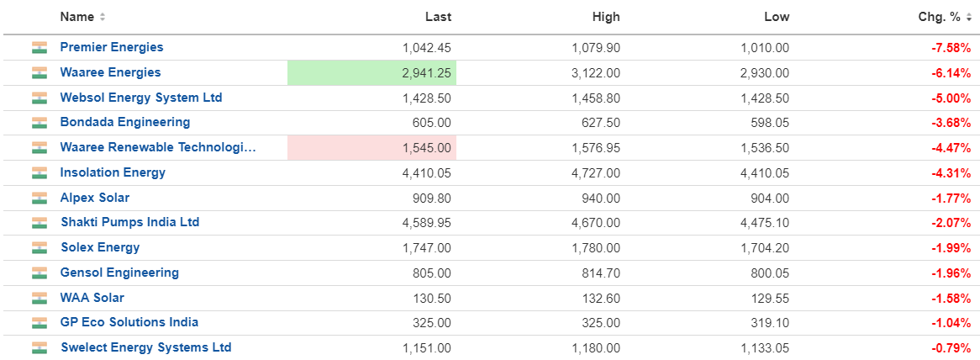Image resolution: width=980 pixels, height=360 pixels.
Task: Click green highlighted price 2,941.25
Action: 371,73
